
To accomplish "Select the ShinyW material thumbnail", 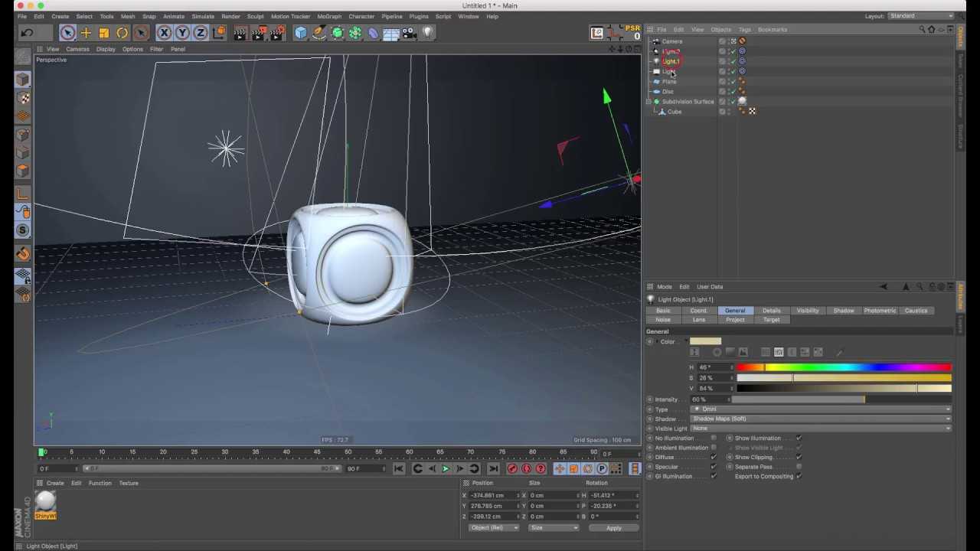I will pyautogui.click(x=45, y=503).
